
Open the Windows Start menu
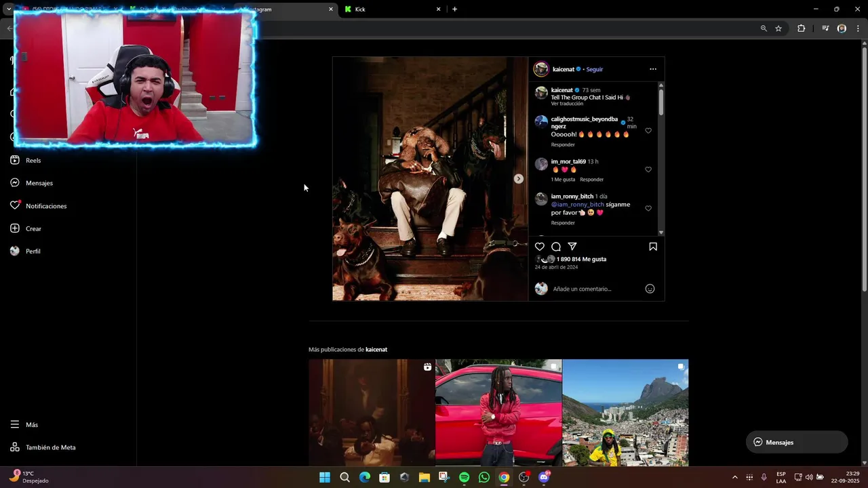(x=325, y=477)
